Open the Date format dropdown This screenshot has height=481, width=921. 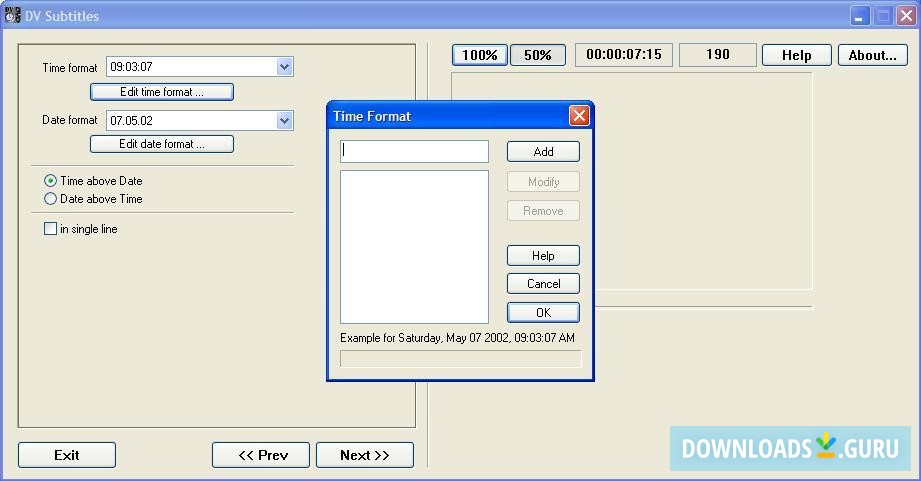pyautogui.click(x=284, y=121)
